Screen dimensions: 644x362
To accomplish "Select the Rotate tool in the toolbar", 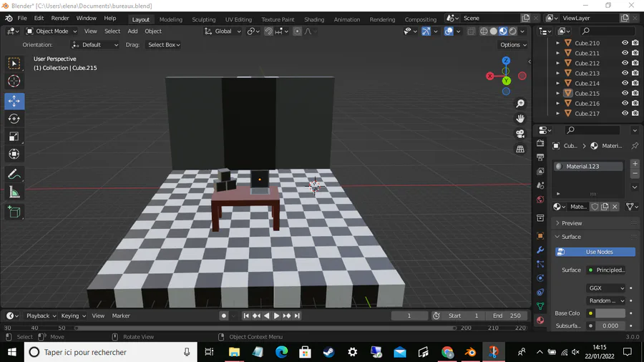I will 14,119.
